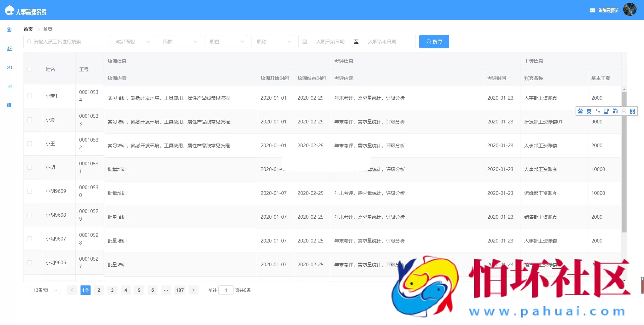Select the ID card employee info icon
This screenshot has width=644, height=325.
pos(9,49)
